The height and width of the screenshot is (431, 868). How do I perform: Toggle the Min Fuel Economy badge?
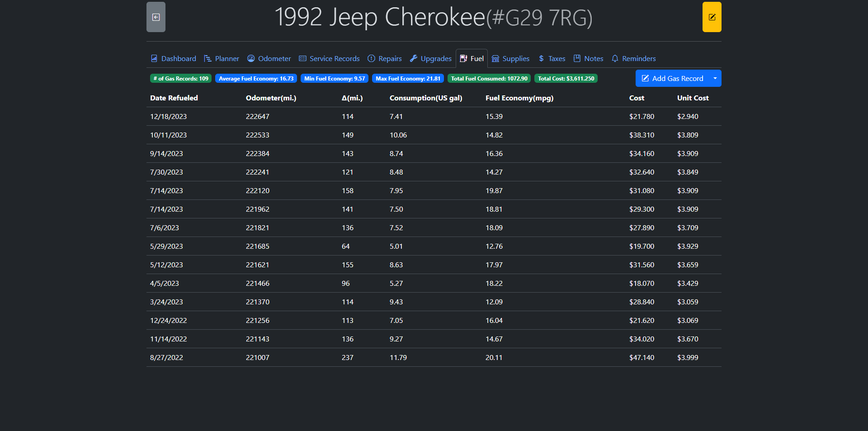point(335,79)
